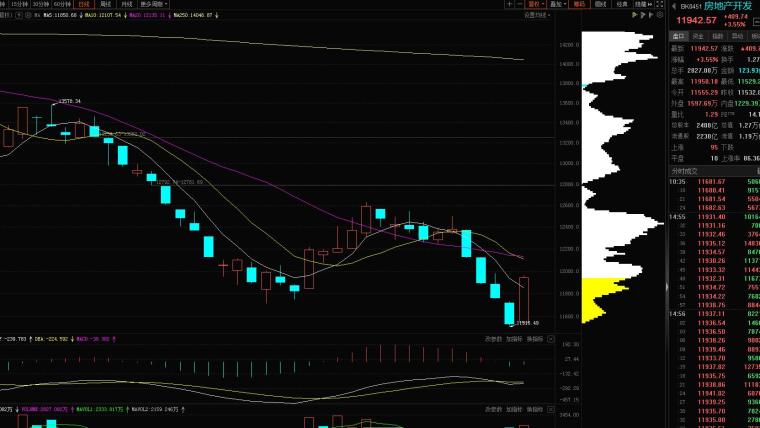The image size is (760, 428).
Task: Click 换指标 on the MACD indicator panel
Action: click(x=534, y=339)
